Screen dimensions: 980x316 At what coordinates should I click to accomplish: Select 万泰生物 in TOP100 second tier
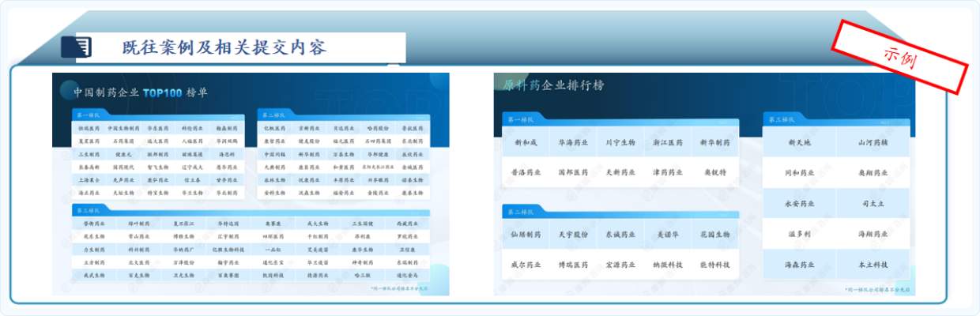pyautogui.click(x=344, y=154)
